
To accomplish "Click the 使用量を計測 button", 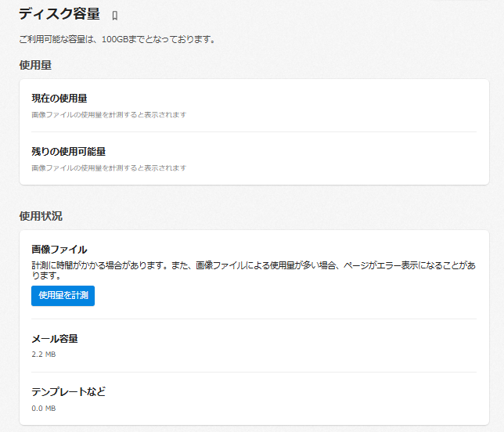I will [x=63, y=296].
